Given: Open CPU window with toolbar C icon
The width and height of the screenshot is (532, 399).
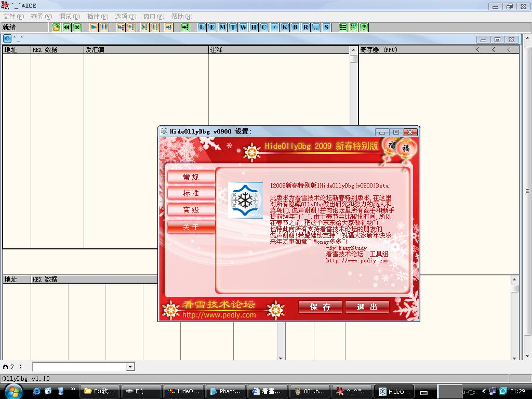Looking at the screenshot, I should click(x=264, y=28).
